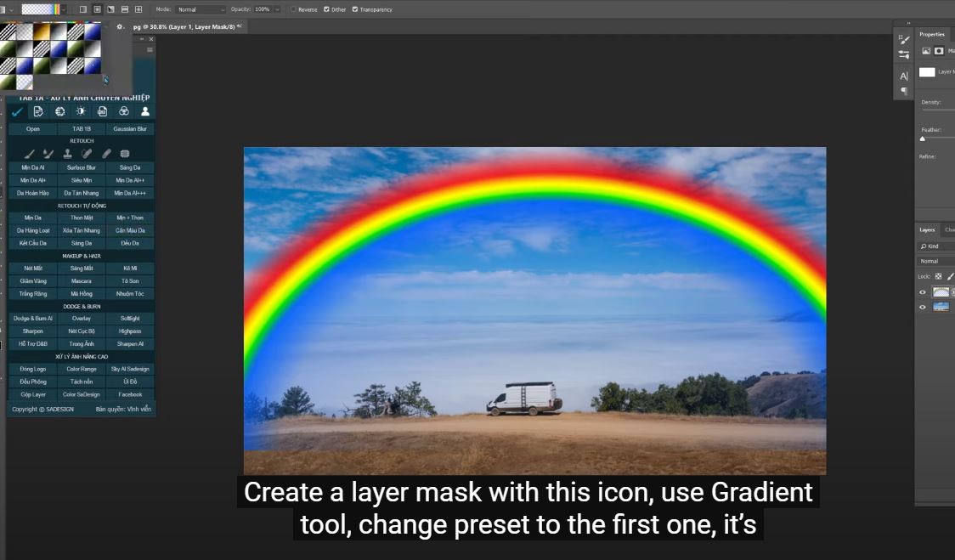Click the Surface Blur button
The image size is (955, 560).
82,167
